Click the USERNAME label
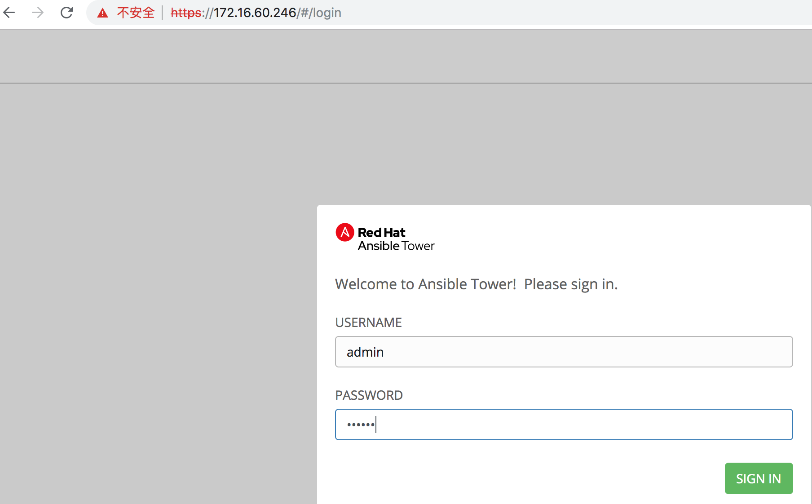The image size is (812, 504). [x=368, y=323]
